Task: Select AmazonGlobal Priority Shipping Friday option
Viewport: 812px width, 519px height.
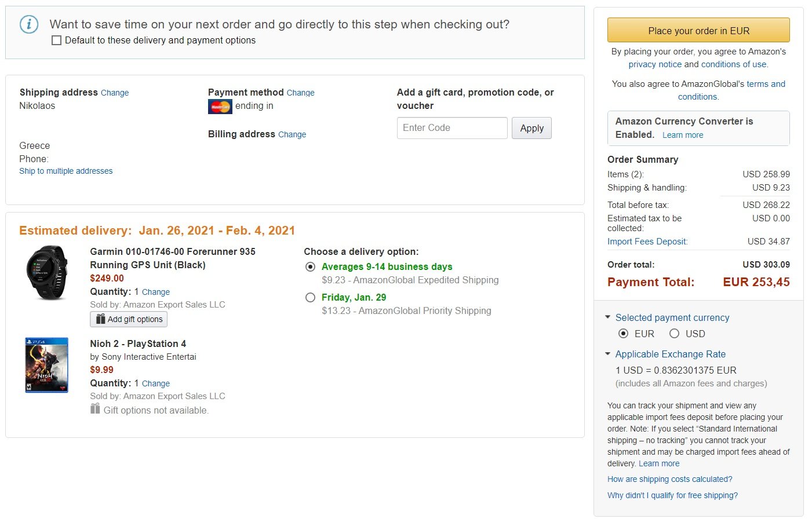Action: [x=311, y=298]
